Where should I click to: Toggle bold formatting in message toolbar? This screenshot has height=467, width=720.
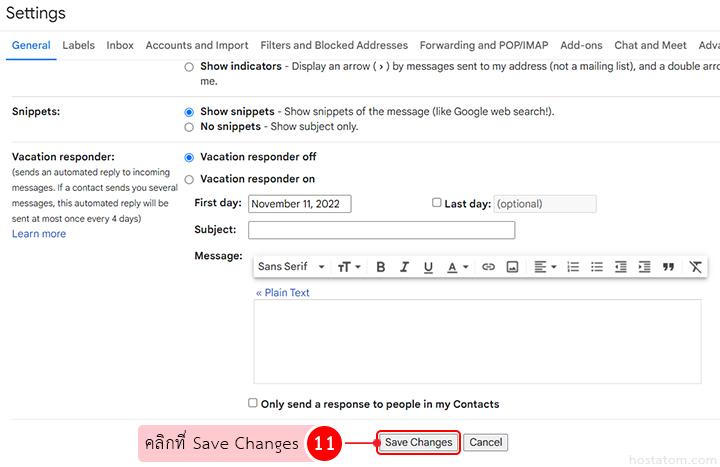point(381,267)
